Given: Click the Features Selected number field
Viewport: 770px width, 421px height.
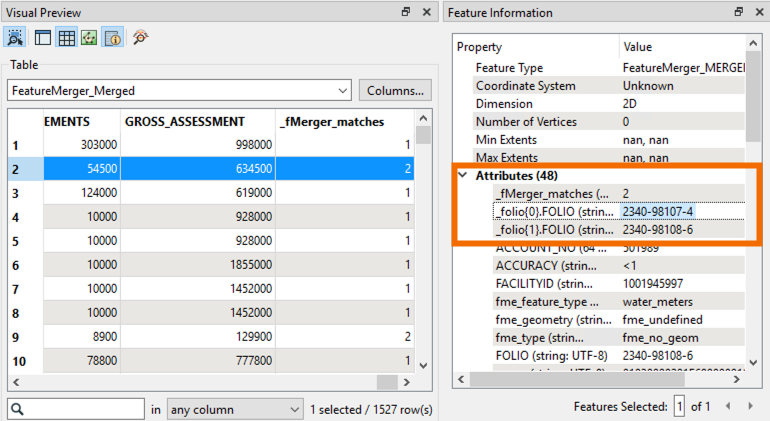Looking at the screenshot, I should click(x=679, y=407).
